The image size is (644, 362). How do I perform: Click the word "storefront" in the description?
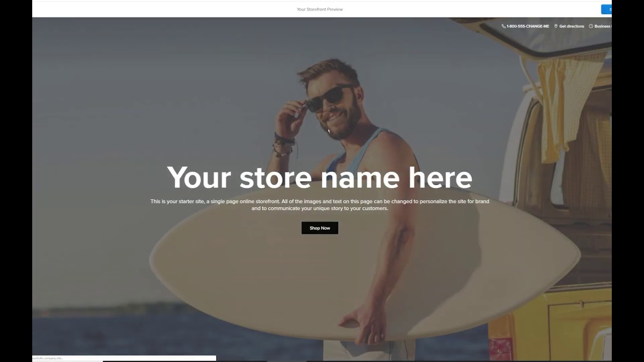tap(267, 201)
